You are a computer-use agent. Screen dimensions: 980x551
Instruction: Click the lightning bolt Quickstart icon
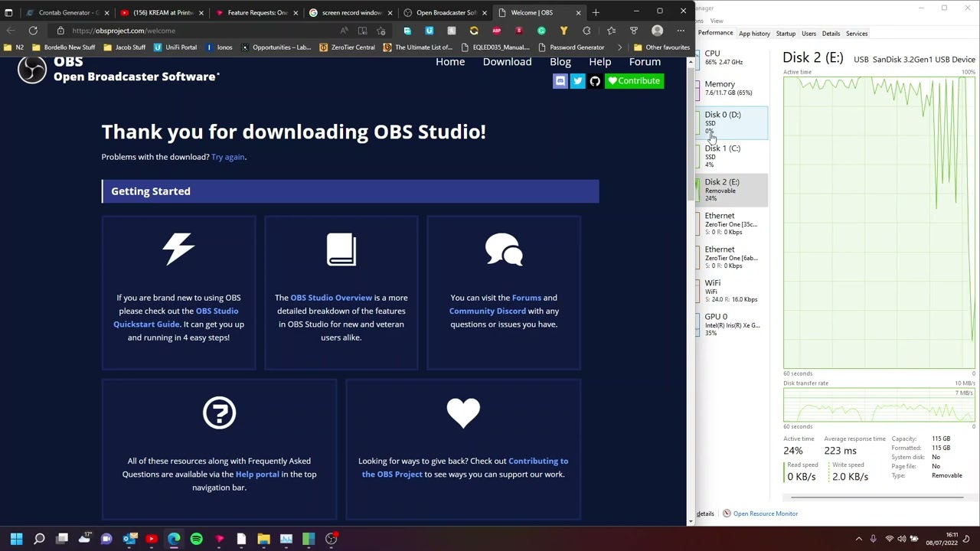178,249
